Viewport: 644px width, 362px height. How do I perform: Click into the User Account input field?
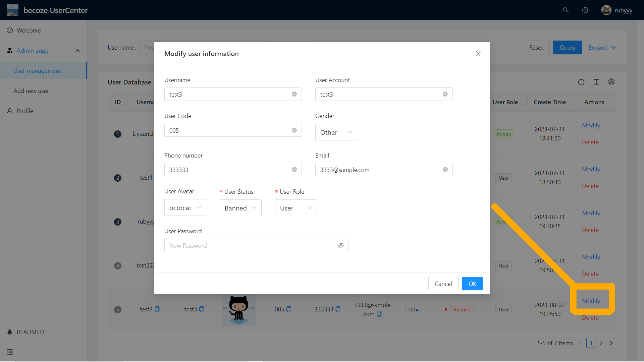(x=384, y=94)
